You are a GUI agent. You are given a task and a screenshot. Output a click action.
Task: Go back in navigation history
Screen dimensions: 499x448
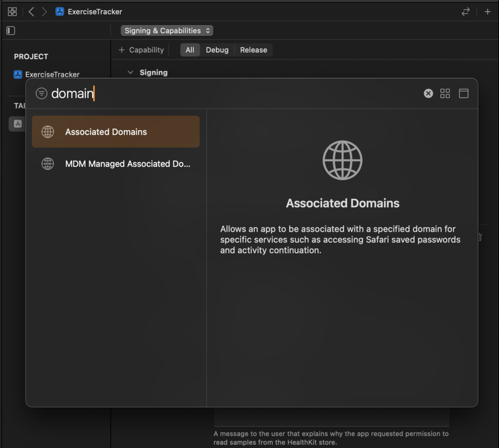pos(31,12)
